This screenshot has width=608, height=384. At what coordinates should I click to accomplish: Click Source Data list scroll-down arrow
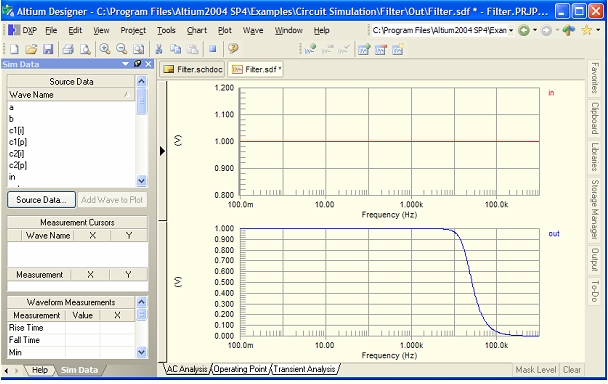(142, 181)
